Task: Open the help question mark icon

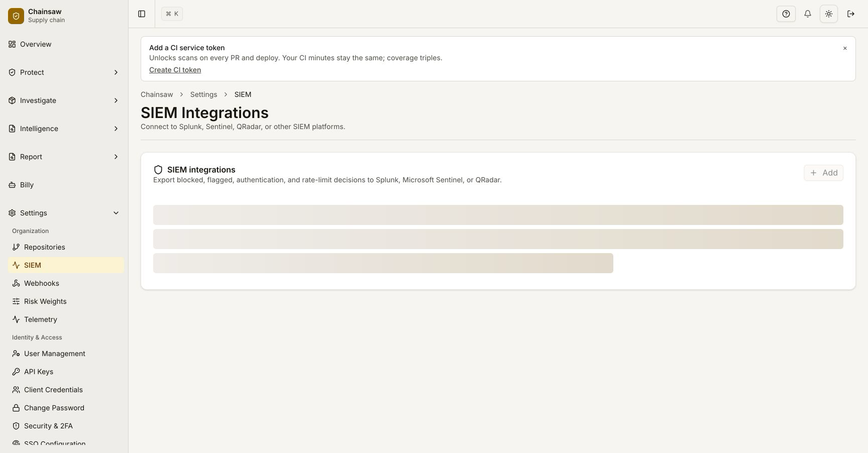Action: click(x=786, y=14)
